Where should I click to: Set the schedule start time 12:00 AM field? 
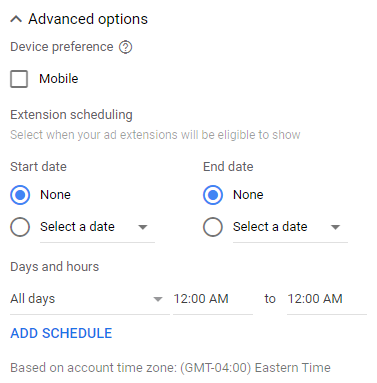coord(213,299)
